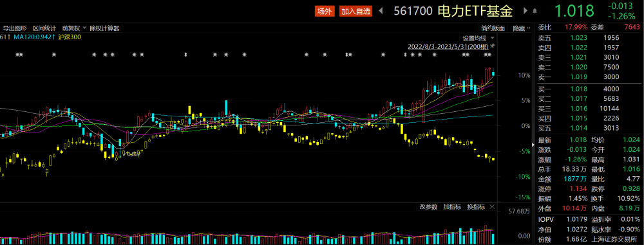Click 换指标 to change indicator

tap(476, 206)
